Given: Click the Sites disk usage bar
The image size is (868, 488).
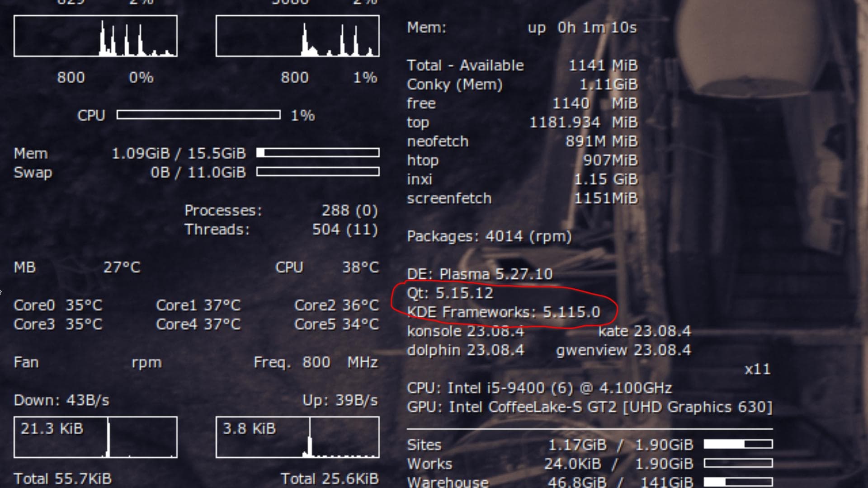Looking at the screenshot, I should pos(738,445).
